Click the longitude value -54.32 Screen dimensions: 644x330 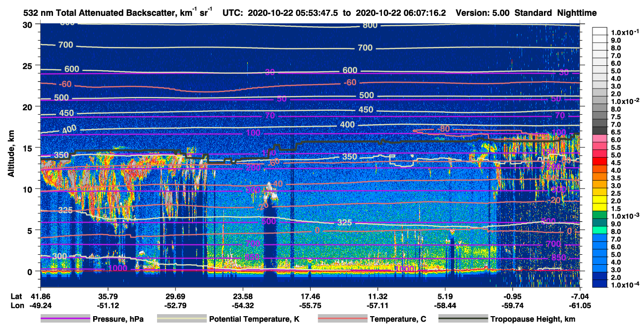[x=242, y=306]
